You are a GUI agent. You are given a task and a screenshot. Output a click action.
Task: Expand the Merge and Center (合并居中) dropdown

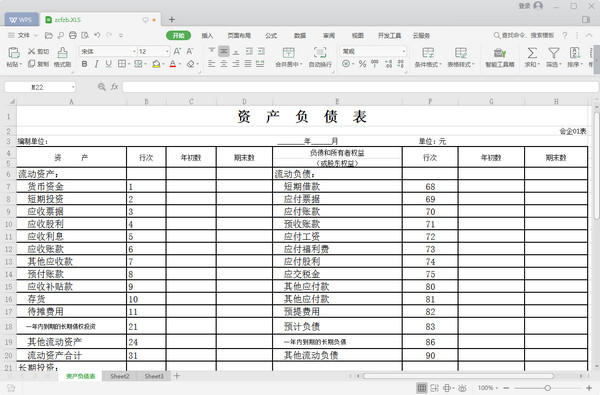point(301,64)
